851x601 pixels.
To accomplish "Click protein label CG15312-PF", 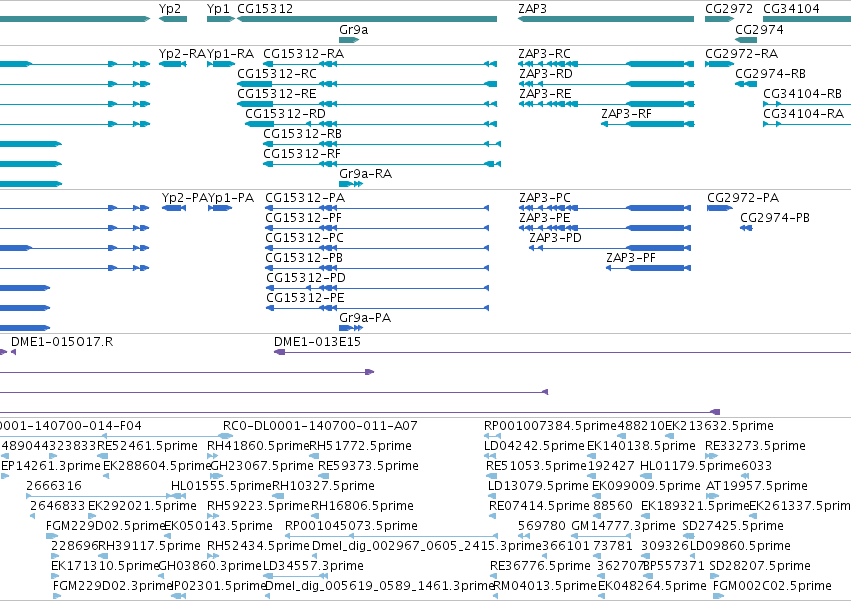I will pos(303,218).
